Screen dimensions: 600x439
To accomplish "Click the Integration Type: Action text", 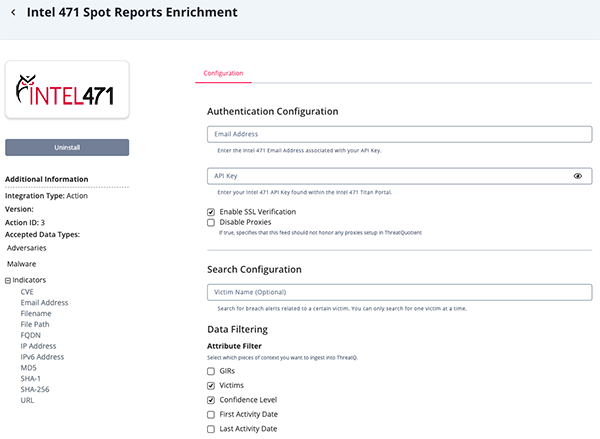I will click(x=46, y=196).
